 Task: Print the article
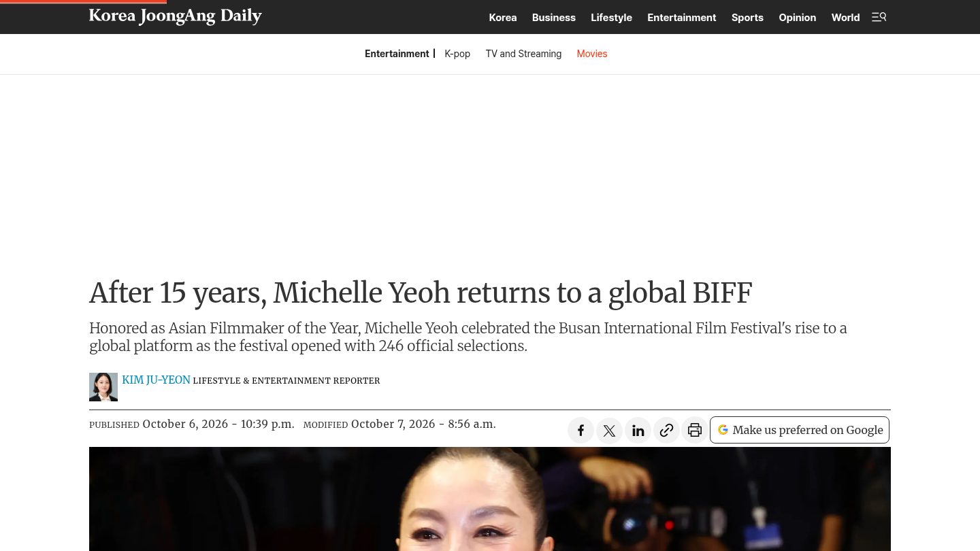point(695,430)
